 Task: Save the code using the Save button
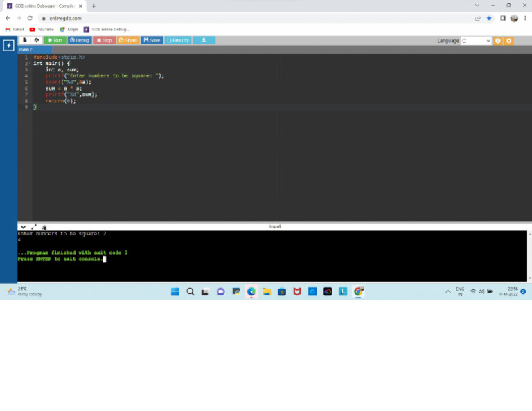(x=152, y=40)
